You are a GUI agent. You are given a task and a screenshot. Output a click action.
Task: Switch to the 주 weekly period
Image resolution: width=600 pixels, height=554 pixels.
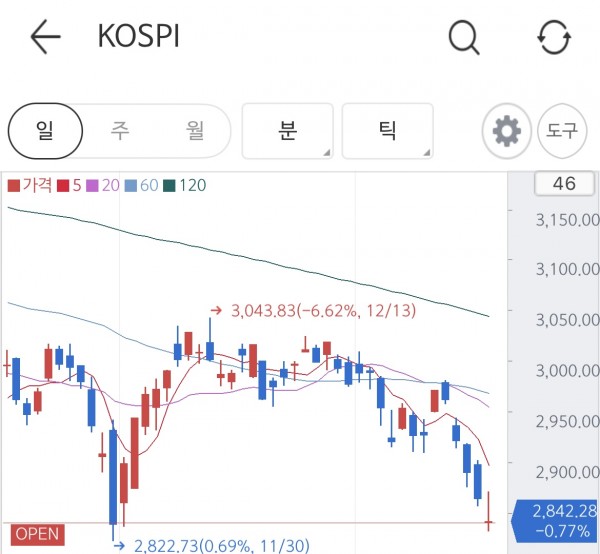(x=120, y=131)
